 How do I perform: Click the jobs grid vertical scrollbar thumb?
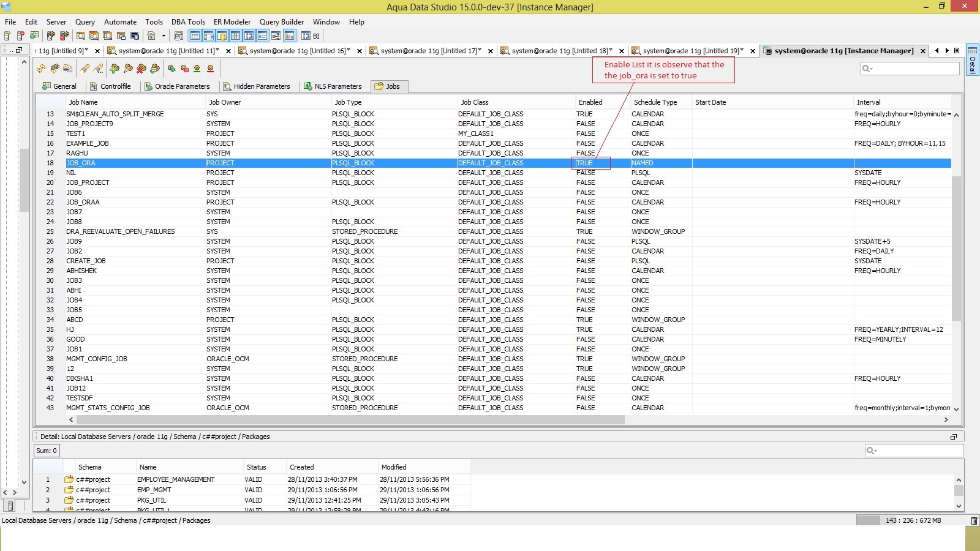tap(956, 248)
